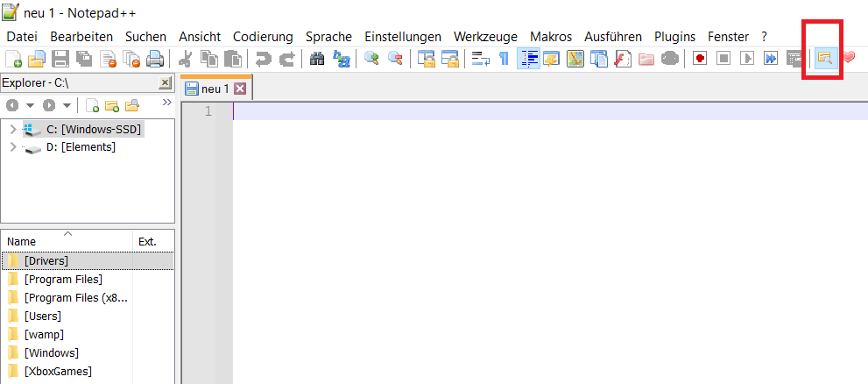Click the Close All documents toolbar icon
Viewport: 868px width, 384px height.
click(131, 58)
